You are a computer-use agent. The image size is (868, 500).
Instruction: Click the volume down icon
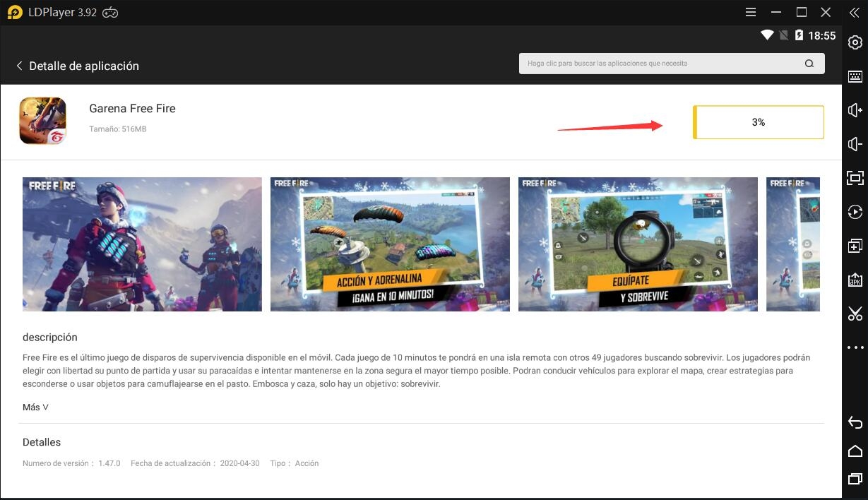coord(855,144)
